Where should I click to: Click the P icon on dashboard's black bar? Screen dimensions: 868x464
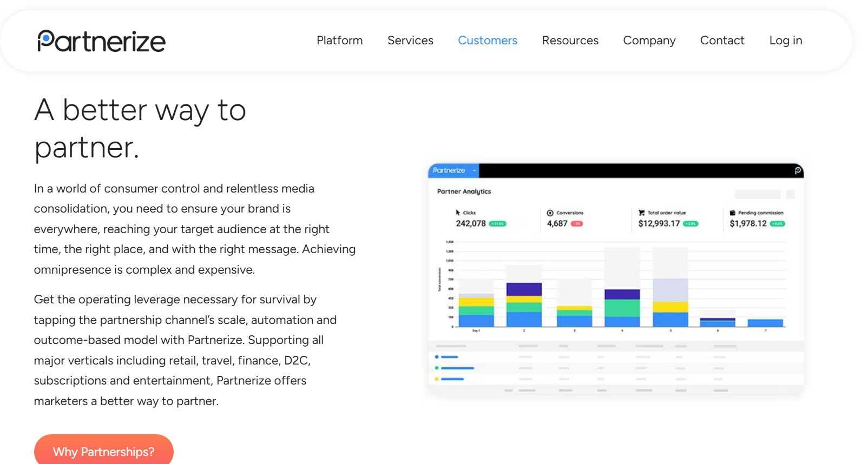(x=797, y=170)
